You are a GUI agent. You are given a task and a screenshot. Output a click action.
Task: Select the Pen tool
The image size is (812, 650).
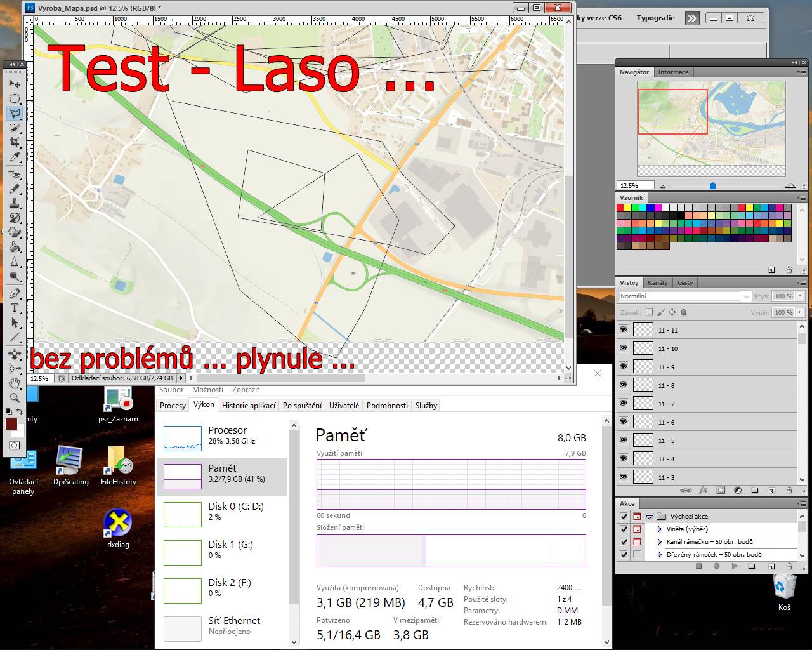[14, 293]
